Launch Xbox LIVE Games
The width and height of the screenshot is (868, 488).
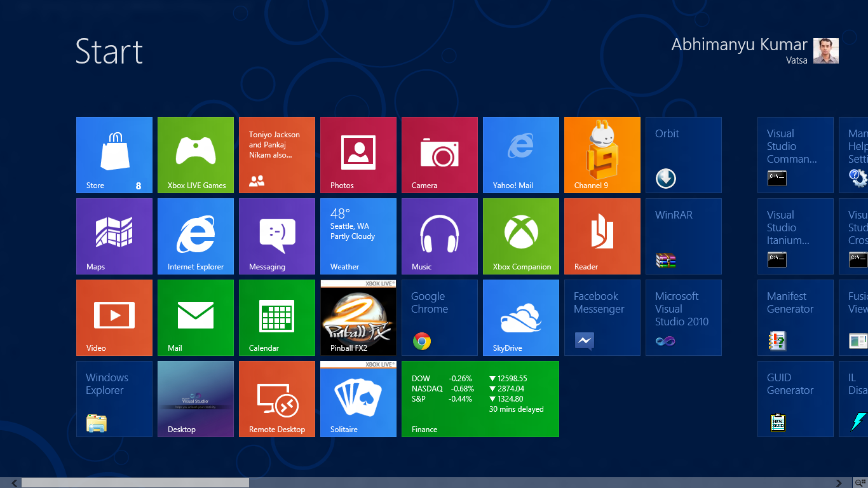click(x=196, y=155)
